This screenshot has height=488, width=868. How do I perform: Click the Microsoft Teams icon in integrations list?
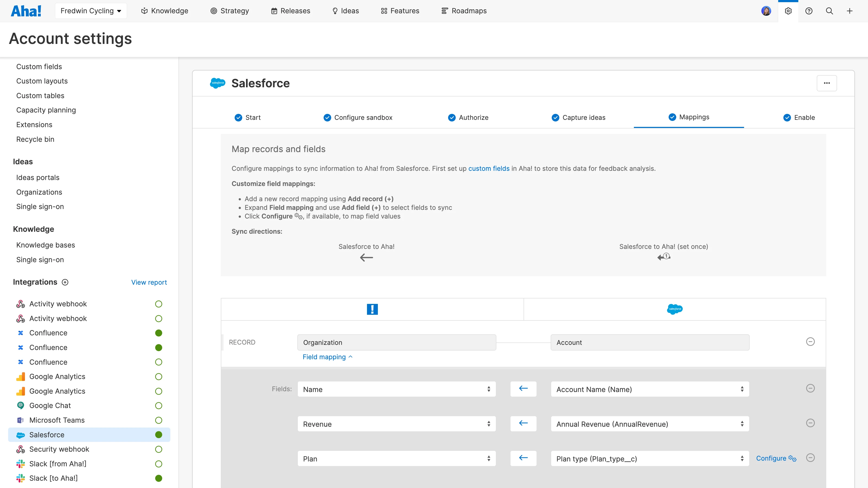coord(20,420)
